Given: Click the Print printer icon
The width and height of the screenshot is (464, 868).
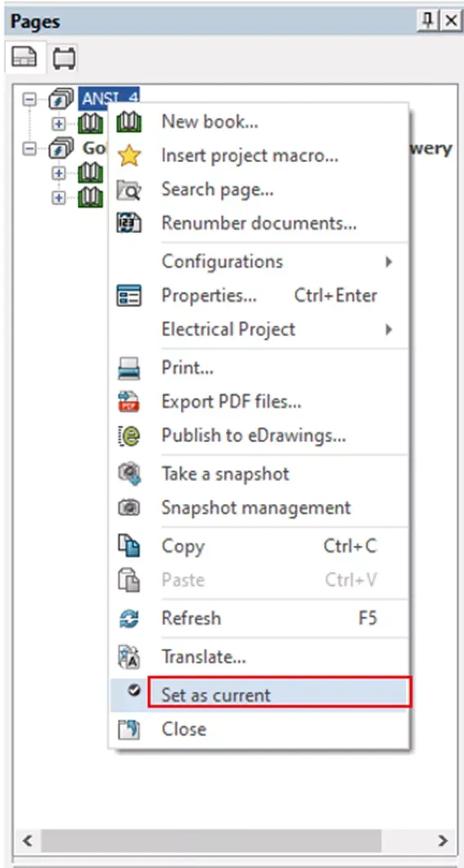Looking at the screenshot, I should coord(128,368).
